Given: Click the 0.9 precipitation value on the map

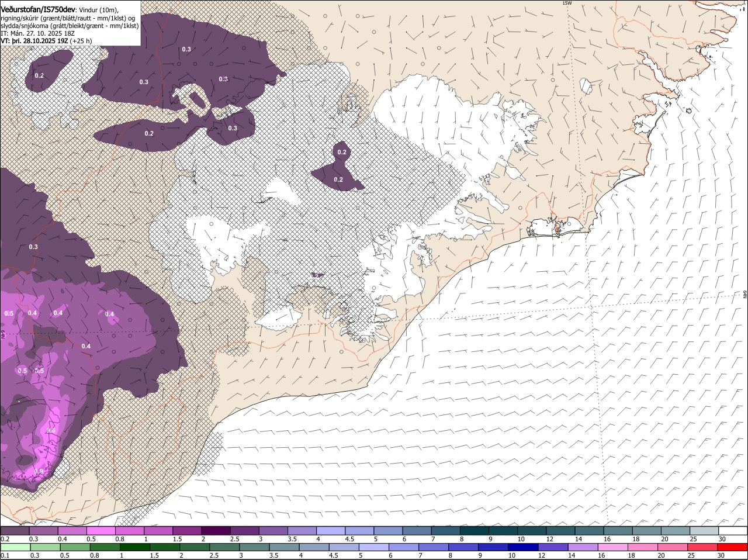Looking at the screenshot, I should click(39, 471).
